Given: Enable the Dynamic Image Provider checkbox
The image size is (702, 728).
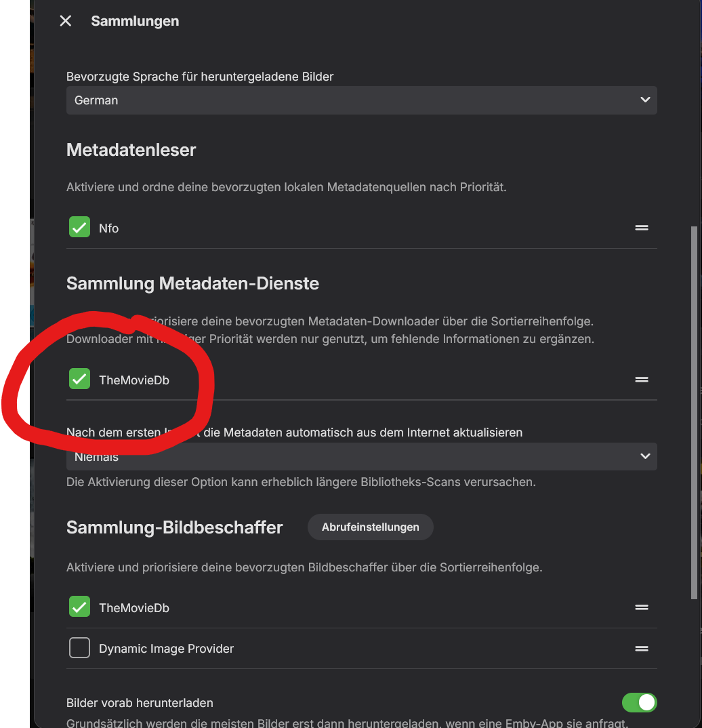Looking at the screenshot, I should coord(79,648).
